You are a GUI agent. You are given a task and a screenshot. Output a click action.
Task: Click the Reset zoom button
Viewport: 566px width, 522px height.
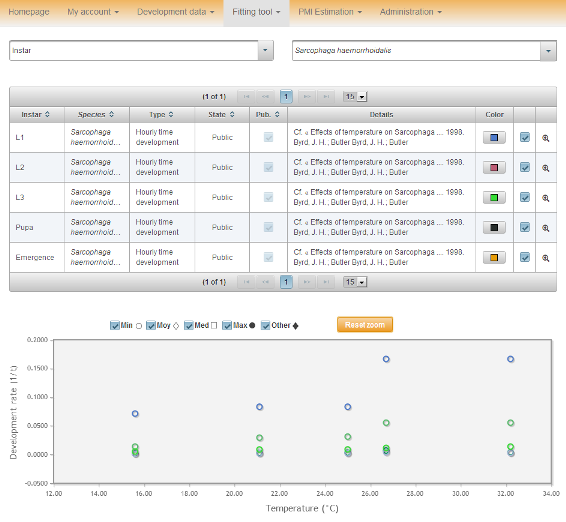(365, 325)
